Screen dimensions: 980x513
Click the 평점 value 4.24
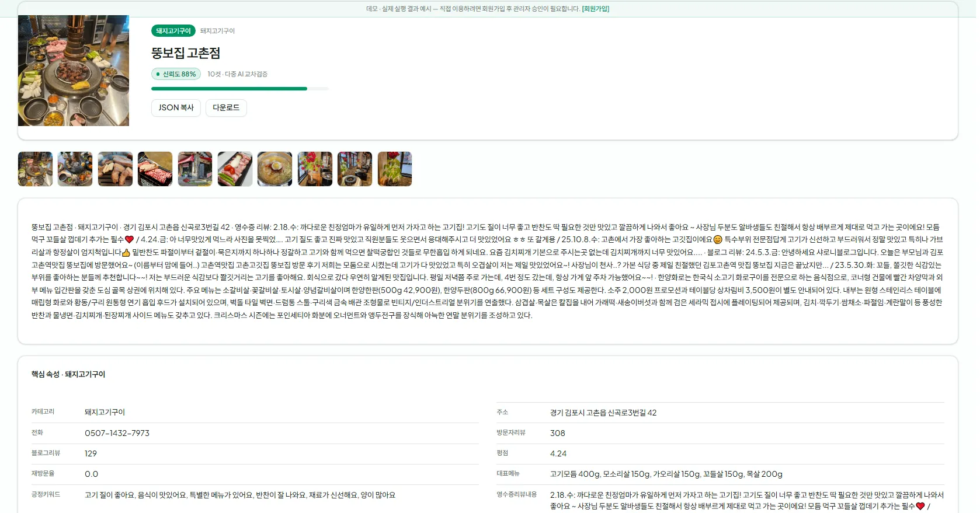558,453
